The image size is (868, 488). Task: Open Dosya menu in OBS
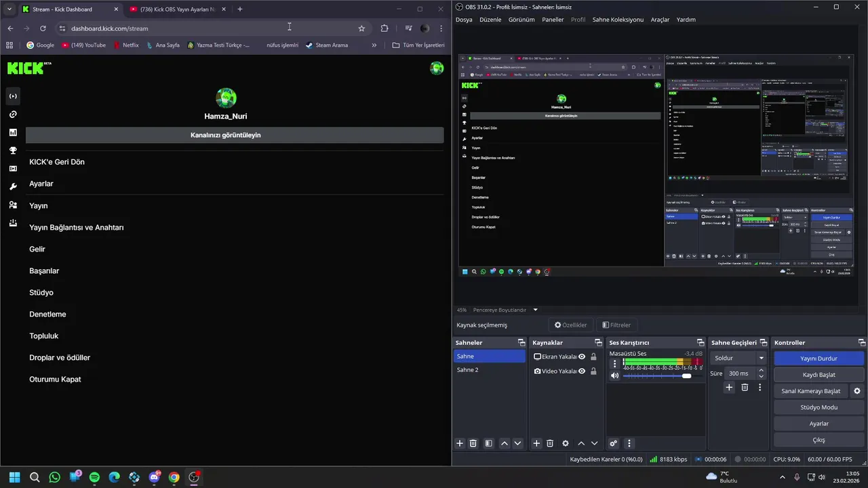[x=464, y=20]
